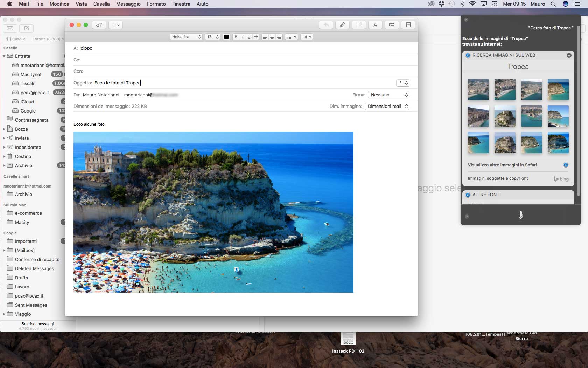Open the image size Dimensioni reali dropdown

pos(387,107)
